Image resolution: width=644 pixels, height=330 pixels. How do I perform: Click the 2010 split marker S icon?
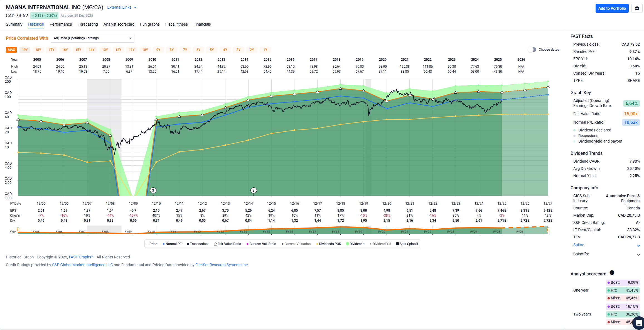point(153,190)
